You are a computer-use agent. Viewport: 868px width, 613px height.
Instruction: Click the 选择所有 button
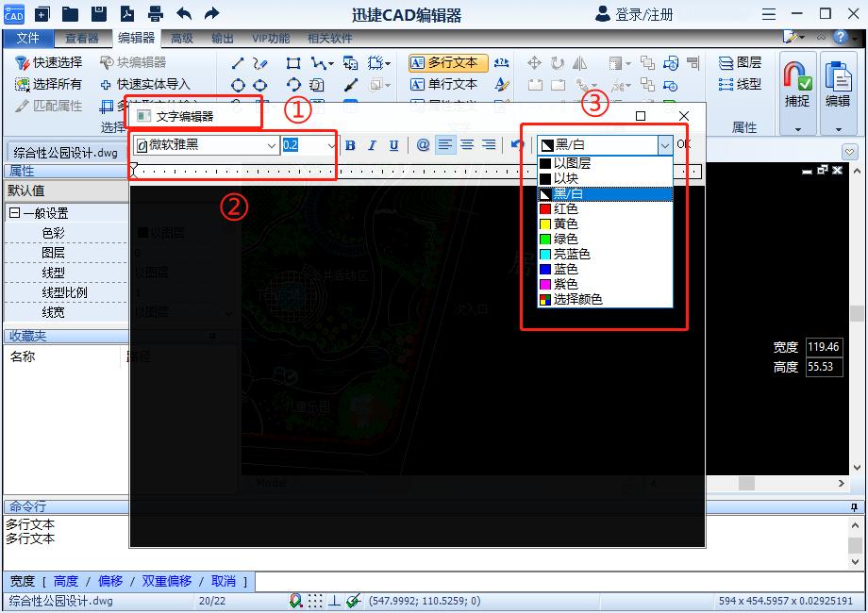[49, 84]
